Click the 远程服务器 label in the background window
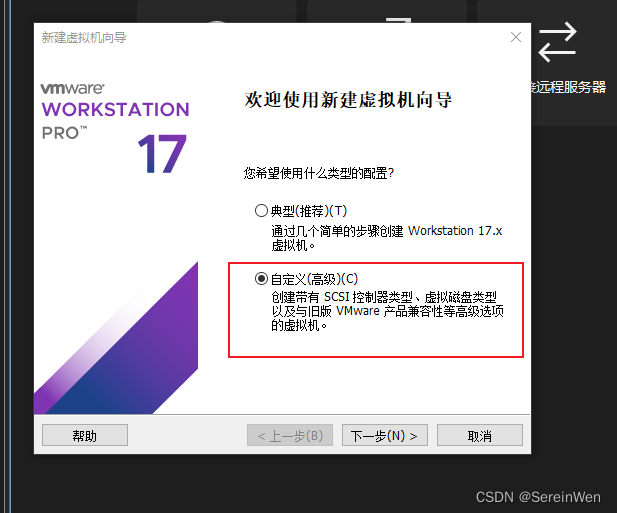 point(569,87)
